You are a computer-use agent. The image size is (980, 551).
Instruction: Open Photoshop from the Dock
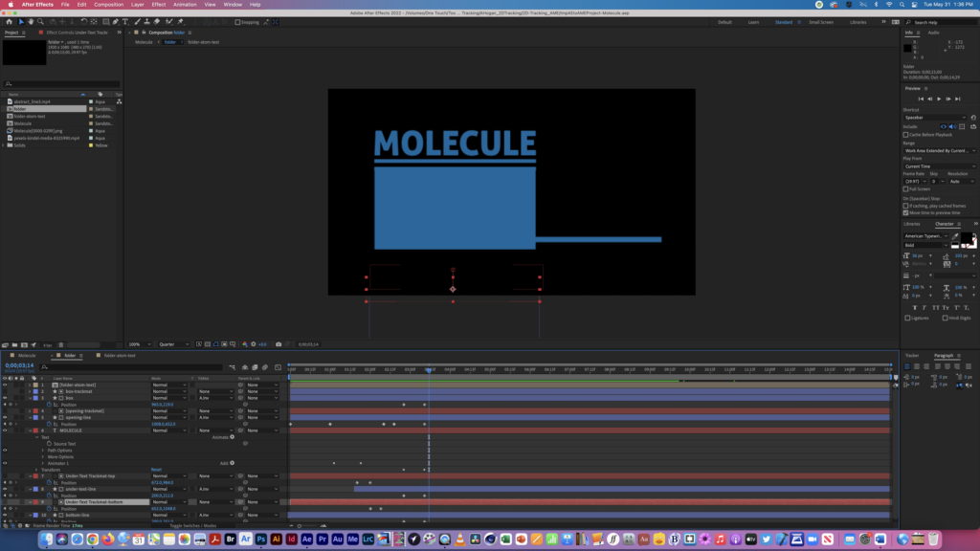coord(260,540)
